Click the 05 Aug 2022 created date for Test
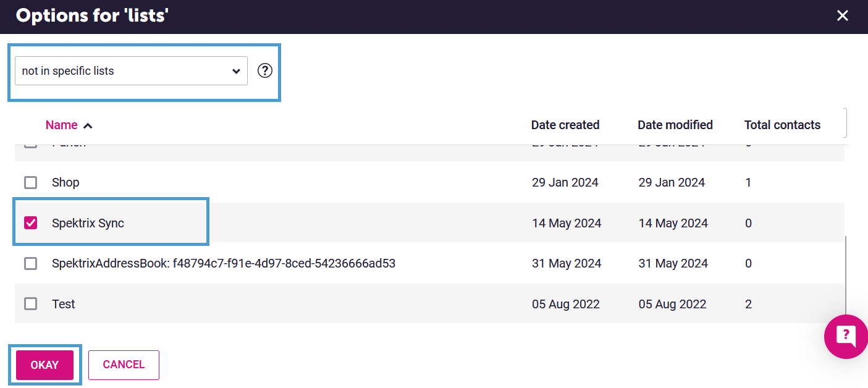 point(566,304)
